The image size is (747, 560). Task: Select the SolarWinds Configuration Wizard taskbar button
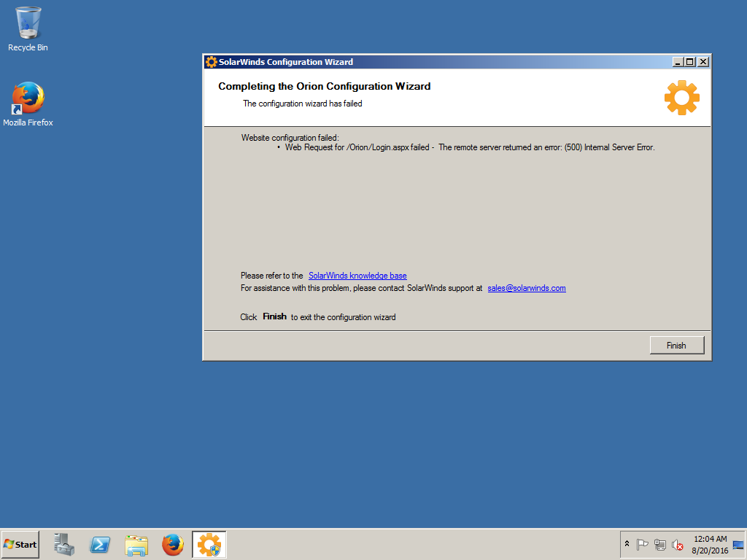pyautogui.click(x=209, y=544)
